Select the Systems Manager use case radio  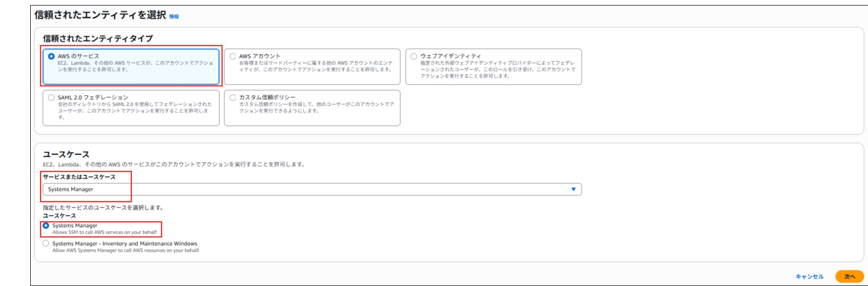[x=46, y=226]
